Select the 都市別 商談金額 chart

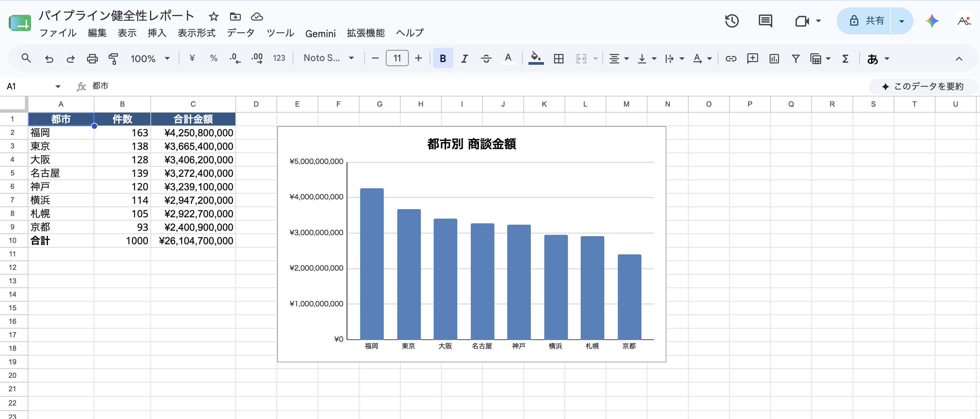point(472,244)
